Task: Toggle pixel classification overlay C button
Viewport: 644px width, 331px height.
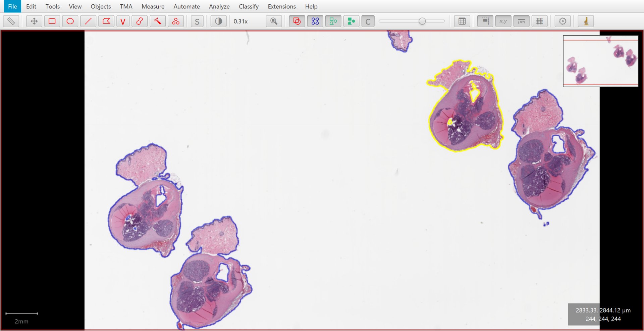Action: pyautogui.click(x=368, y=21)
